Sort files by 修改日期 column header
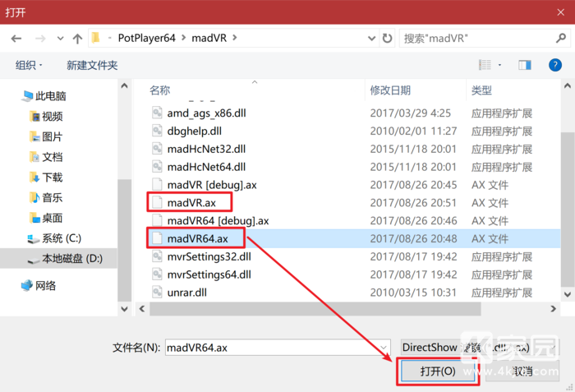The height and width of the screenshot is (392, 575). (x=392, y=90)
